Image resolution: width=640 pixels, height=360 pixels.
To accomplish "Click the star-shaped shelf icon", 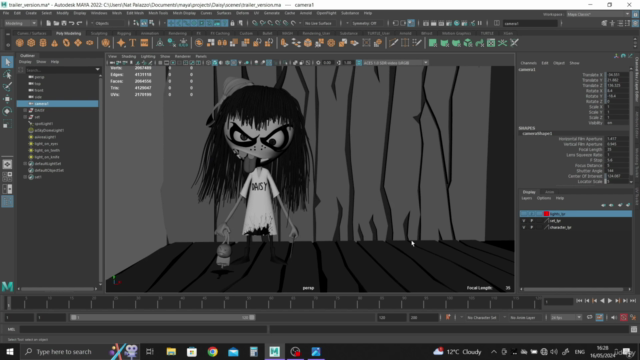I will pyautogui.click(x=121, y=43).
